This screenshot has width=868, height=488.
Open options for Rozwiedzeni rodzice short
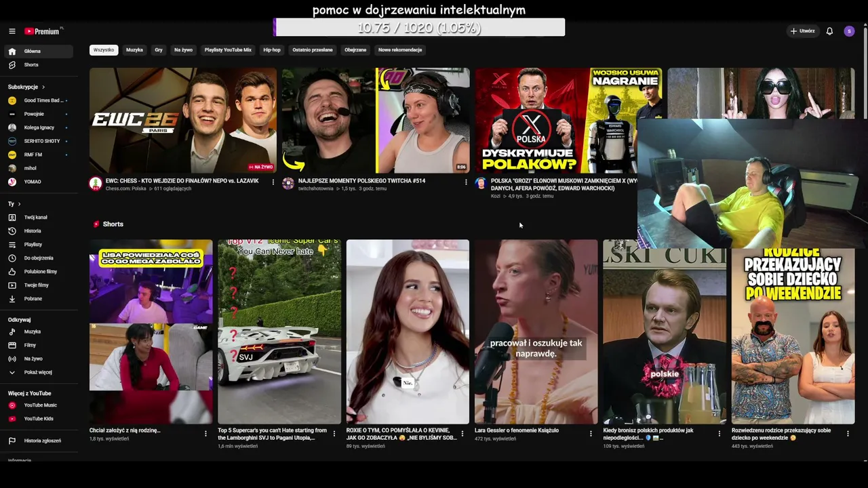848,434
